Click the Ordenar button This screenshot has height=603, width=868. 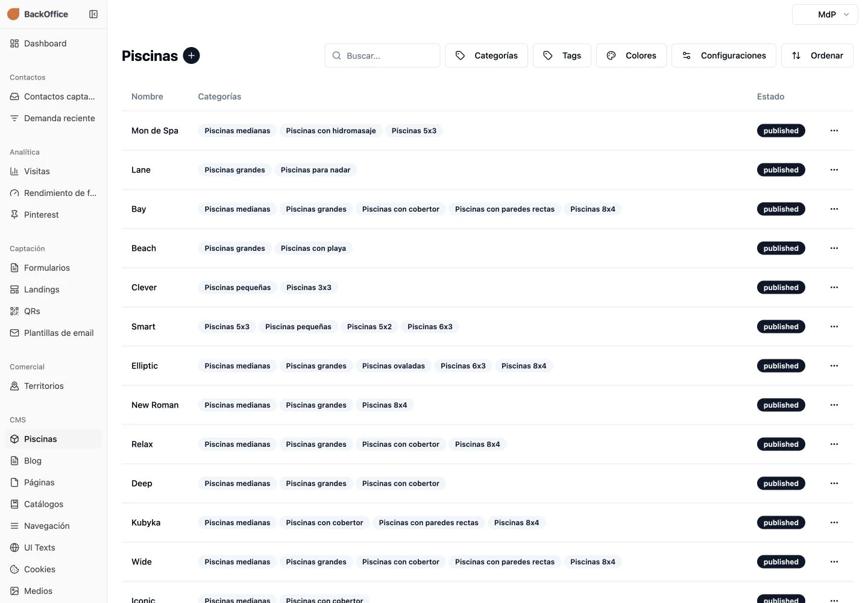817,55
